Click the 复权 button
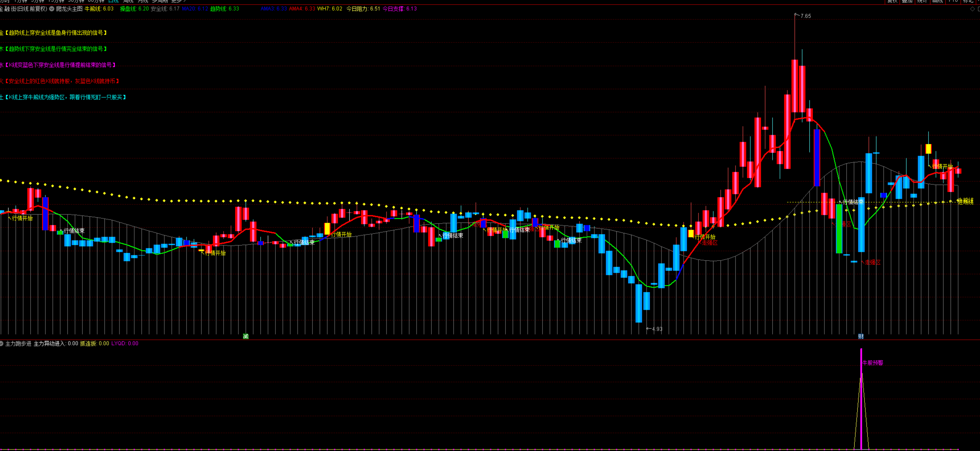This screenshot has width=980, height=451. (x=893, y=1)
